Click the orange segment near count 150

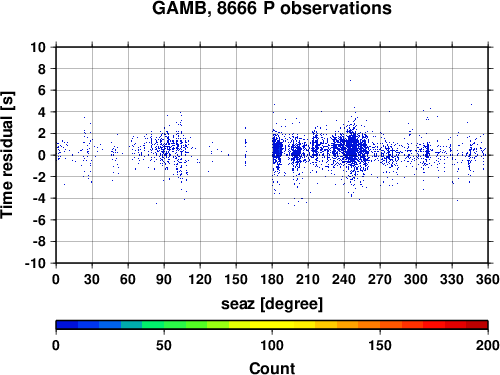(x=380, y=325)
